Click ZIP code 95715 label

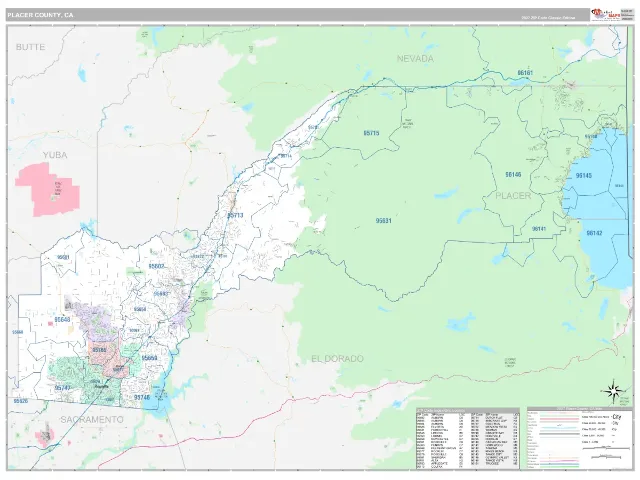(371, 133)
